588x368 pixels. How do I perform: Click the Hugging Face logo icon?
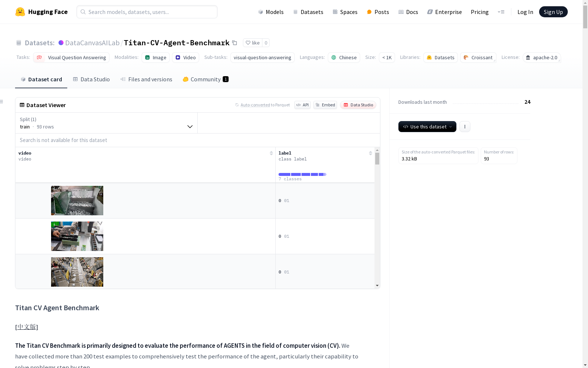[x=20, y=12]
